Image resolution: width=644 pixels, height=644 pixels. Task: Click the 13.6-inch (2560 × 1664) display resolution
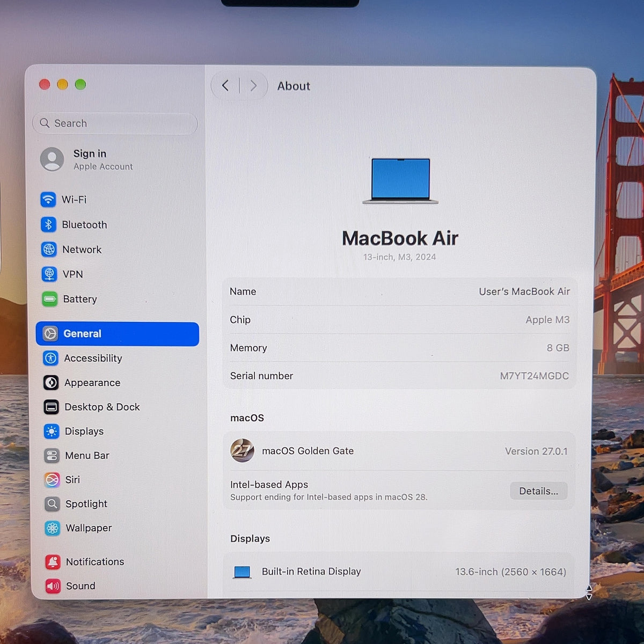(511, 572)
